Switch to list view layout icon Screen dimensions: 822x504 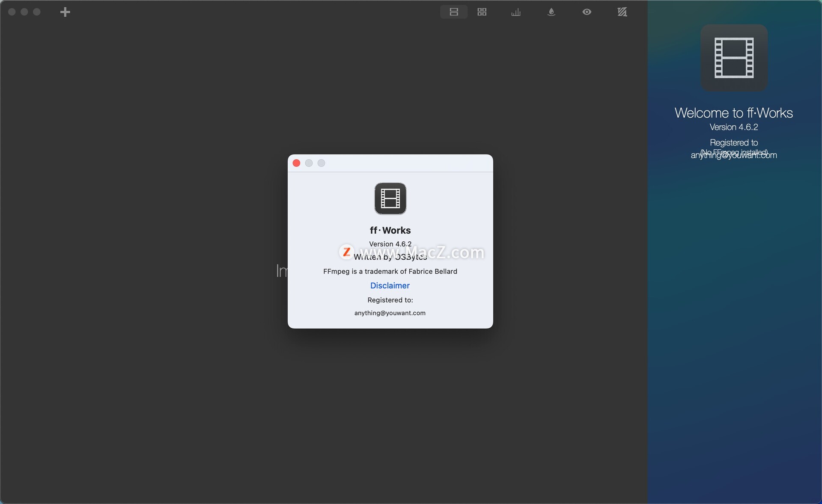pyautogui.click(x=454, y=12)
